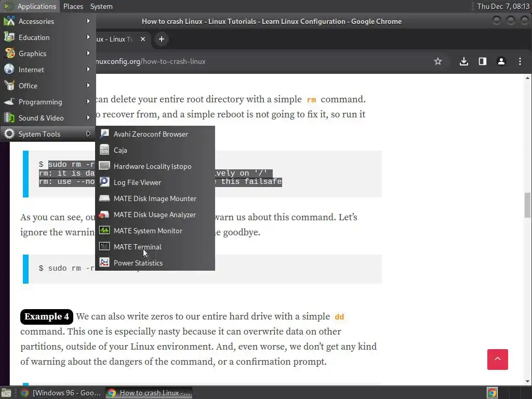This screenshot has height=399, width=532.
Task: Expand the Programming submenu arrow
Action: click(x=88, y=101)
